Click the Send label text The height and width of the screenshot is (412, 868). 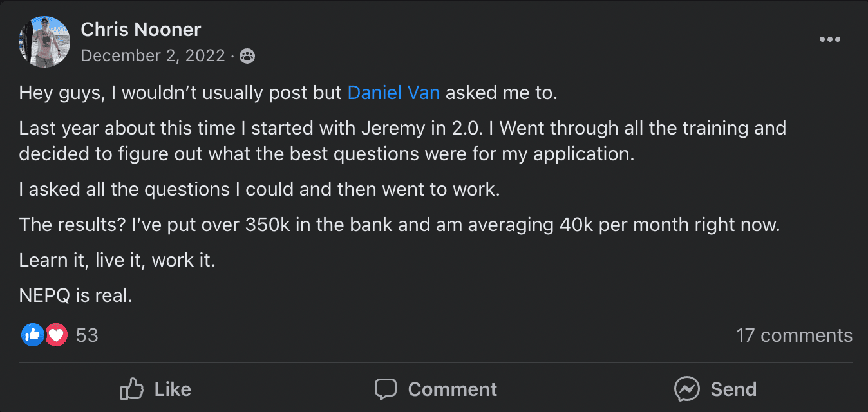point(733,389)
